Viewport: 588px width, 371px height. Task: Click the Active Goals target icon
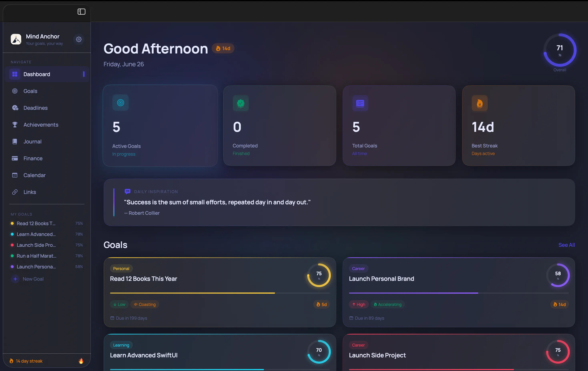coord(120,103)
